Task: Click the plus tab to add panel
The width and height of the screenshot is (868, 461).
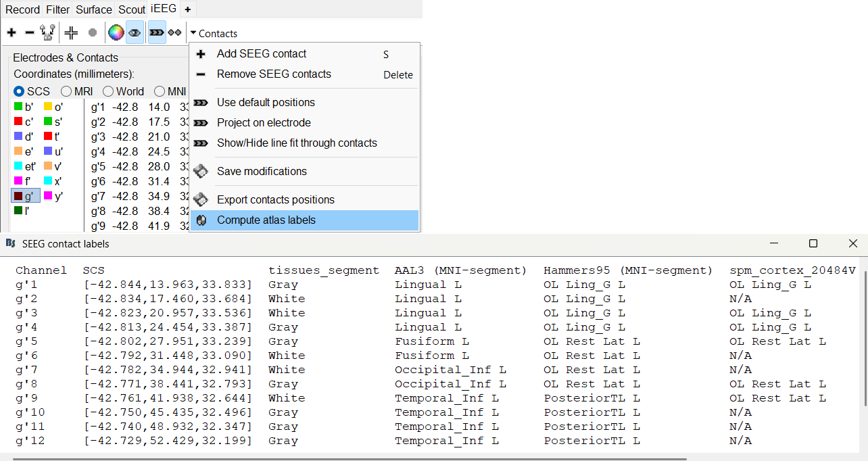Action: pos(187,9)
